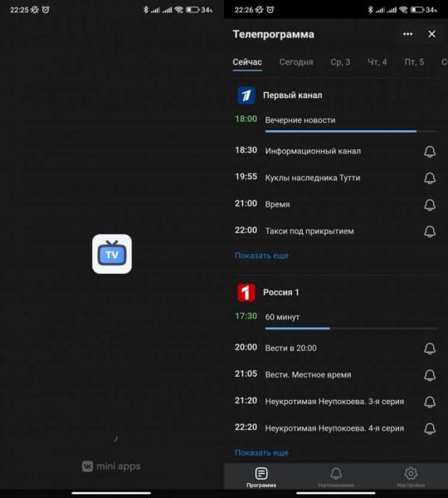The width and height of the screenshot is (448, 498).
Task: Open 60 минут program at 17:30
Action: [x=282, y=317]
